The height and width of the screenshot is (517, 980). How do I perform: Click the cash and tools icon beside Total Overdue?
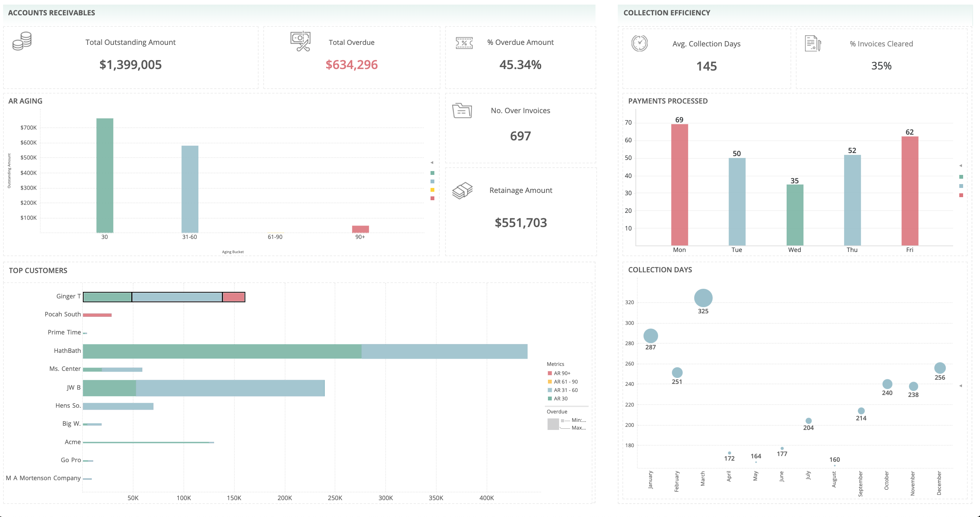tap(300, 41)
